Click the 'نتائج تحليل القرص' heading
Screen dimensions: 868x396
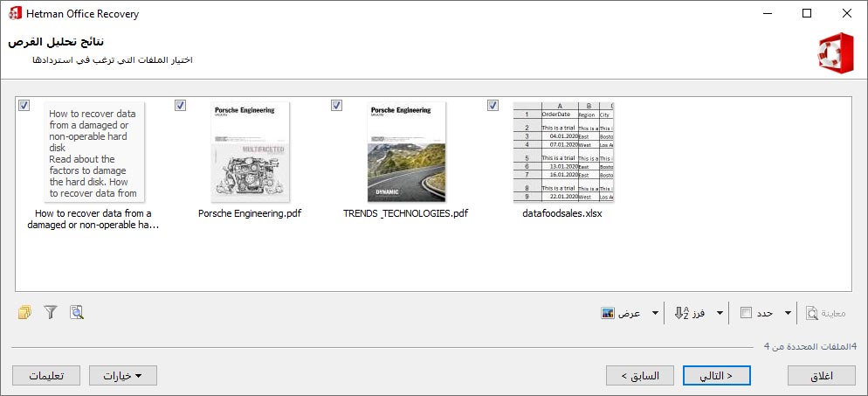pos(57,43)
